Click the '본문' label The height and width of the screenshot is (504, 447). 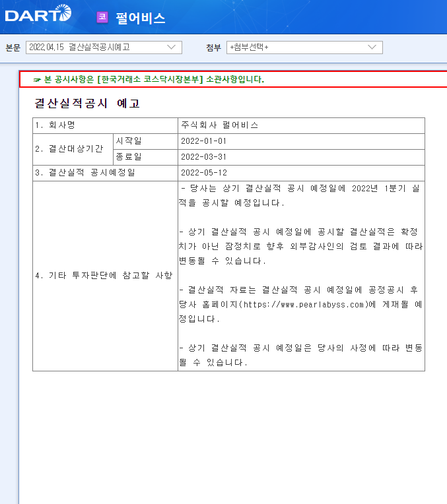(x=13, y=48)
